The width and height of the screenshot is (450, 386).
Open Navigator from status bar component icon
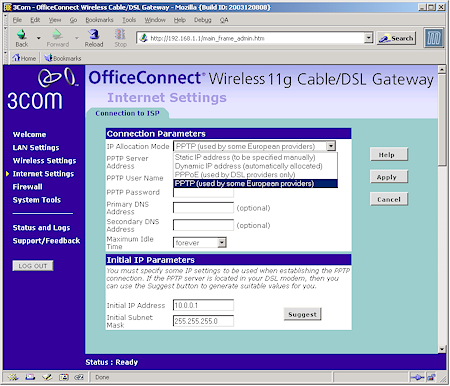click(13, 377)
